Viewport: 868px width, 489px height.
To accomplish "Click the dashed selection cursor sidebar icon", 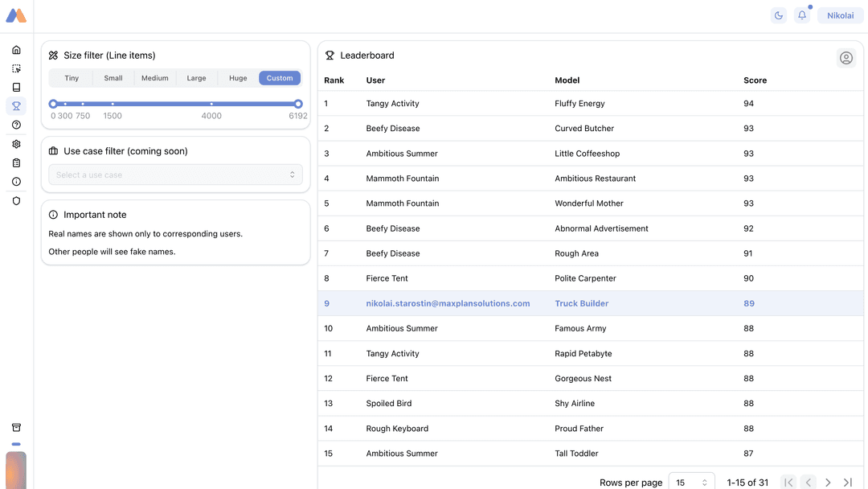I will pos(16,68).
